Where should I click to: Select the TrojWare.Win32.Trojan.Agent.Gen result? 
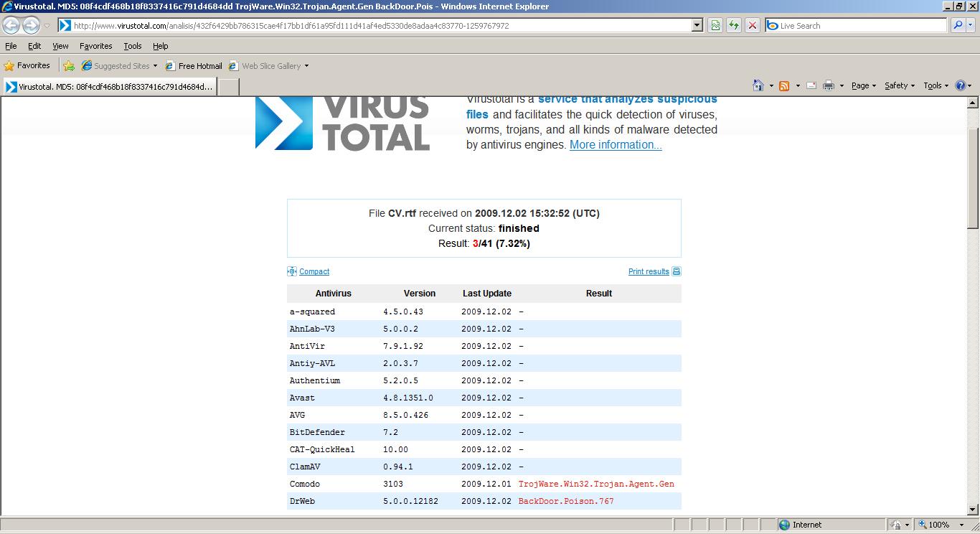coord(596,484)
